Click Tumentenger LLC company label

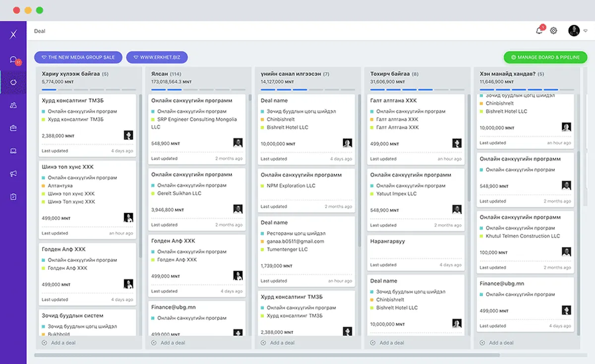tap(287, 249)
